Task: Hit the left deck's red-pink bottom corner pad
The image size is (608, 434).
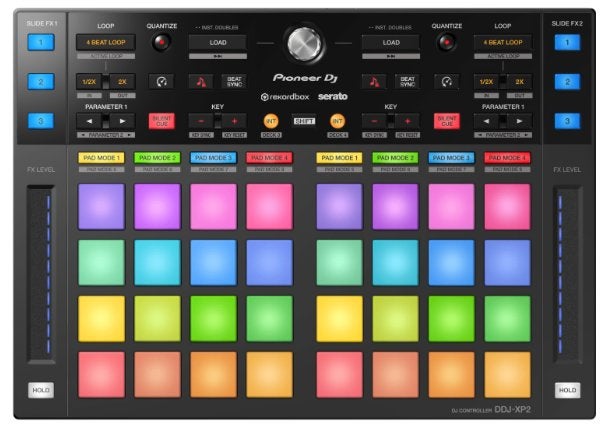Action: (x=101, y=375)
